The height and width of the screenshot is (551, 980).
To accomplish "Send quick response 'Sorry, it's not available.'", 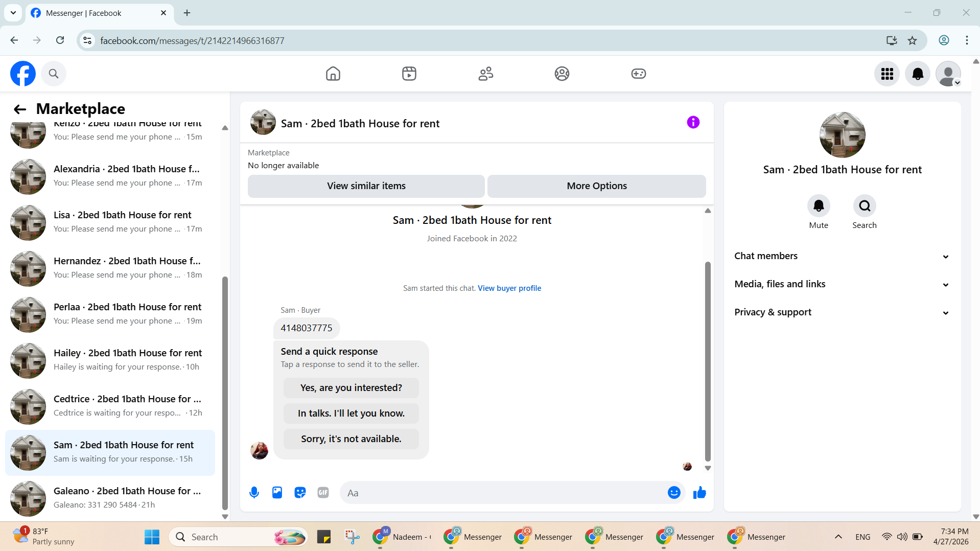I will tap(351, 439).
